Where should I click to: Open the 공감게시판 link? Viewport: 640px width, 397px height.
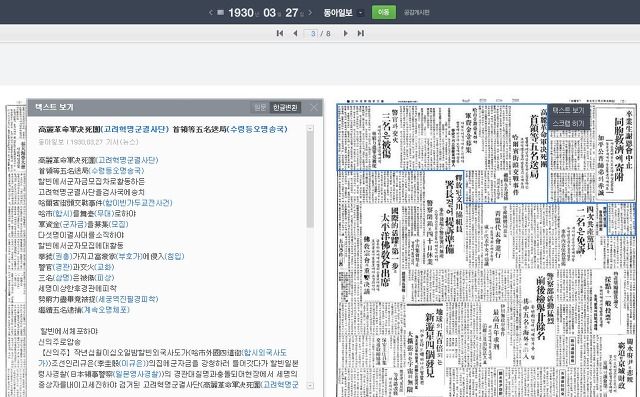pyautogui.click(x=416, y=13)
